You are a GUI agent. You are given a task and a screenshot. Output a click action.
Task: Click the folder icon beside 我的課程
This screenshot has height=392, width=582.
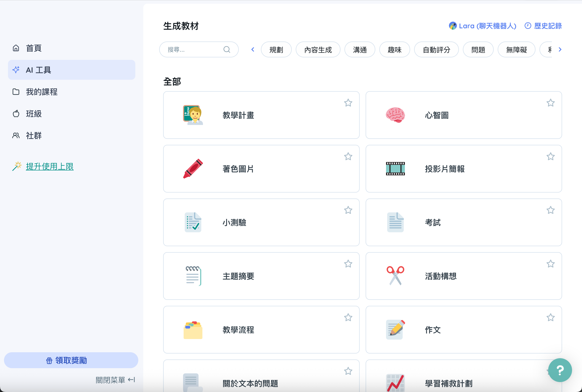click(16, 92)
